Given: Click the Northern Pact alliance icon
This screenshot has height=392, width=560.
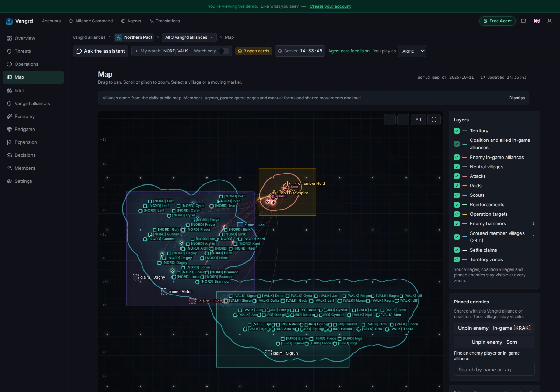Looking at the screenshot, I should pos(119,37).
